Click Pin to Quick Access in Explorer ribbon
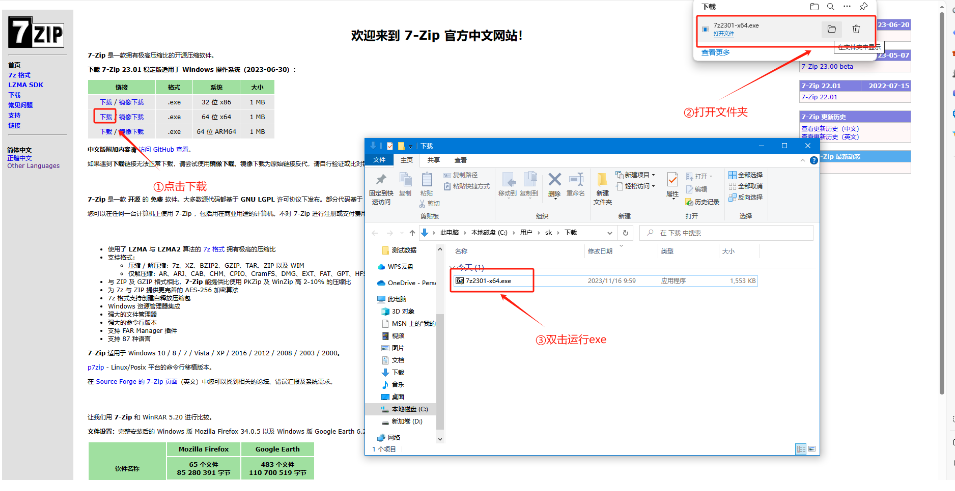 [x=381, y=188]
